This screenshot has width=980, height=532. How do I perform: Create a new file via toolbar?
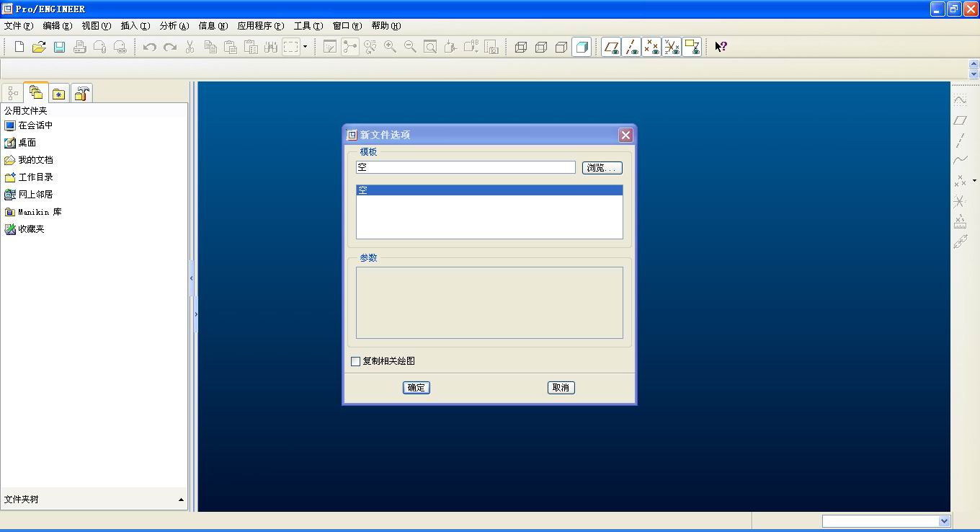pos(19,47)
